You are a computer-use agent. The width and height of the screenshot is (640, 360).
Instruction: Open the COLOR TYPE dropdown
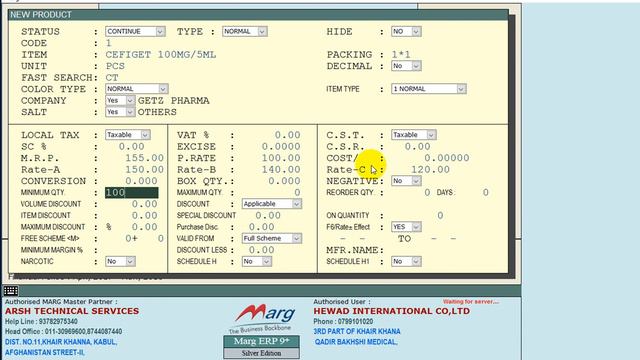137,89
